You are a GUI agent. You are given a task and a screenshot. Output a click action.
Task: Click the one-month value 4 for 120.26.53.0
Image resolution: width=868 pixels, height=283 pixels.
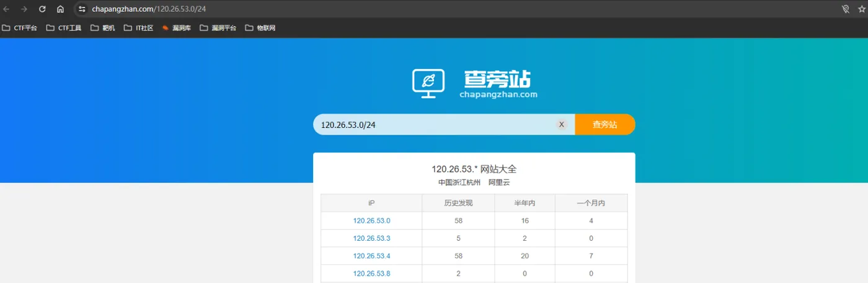pyautogui.click(x=591, y=220)
